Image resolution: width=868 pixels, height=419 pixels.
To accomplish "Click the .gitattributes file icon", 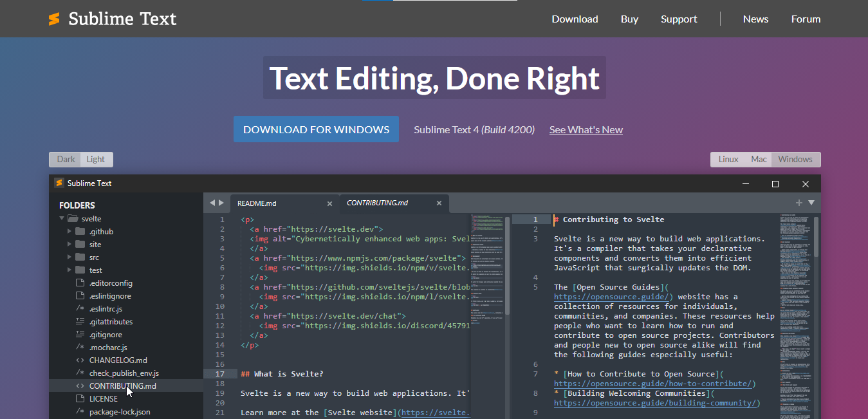I will click(x=80, y=321).
